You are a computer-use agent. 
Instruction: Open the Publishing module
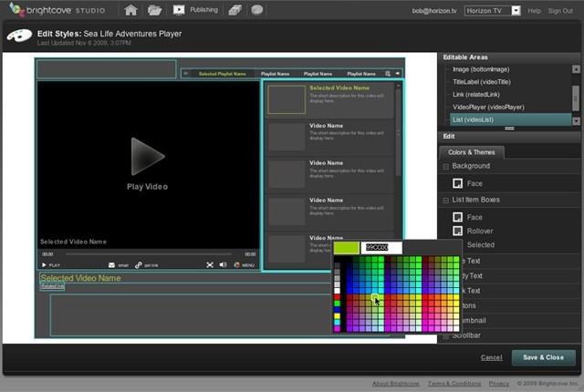pos(195,10)
